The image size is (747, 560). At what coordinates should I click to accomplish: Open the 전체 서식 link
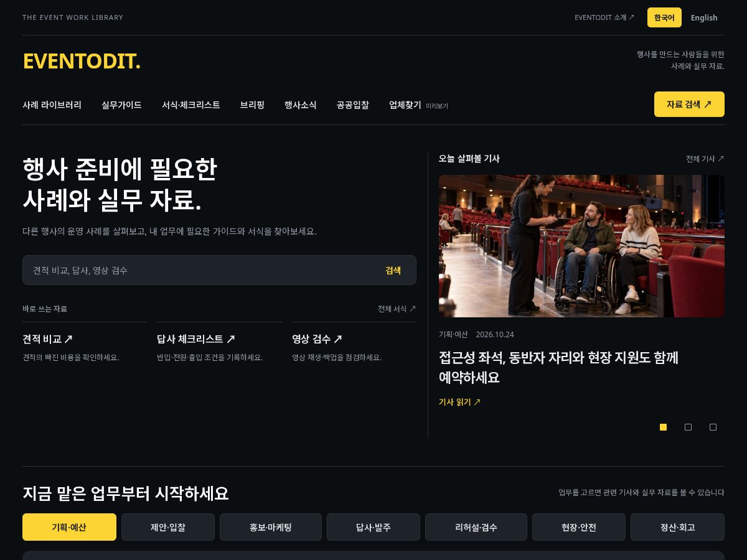click(x=397, y=309)
